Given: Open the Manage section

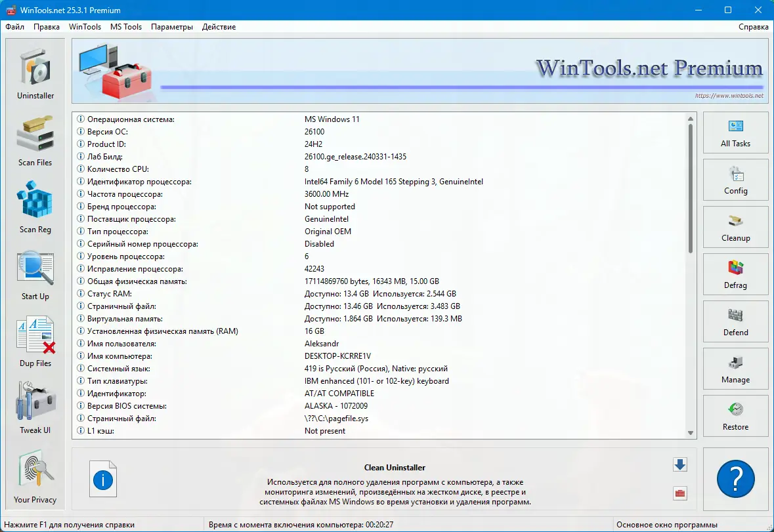Looking at the screenshot, I should click(735, 369).
